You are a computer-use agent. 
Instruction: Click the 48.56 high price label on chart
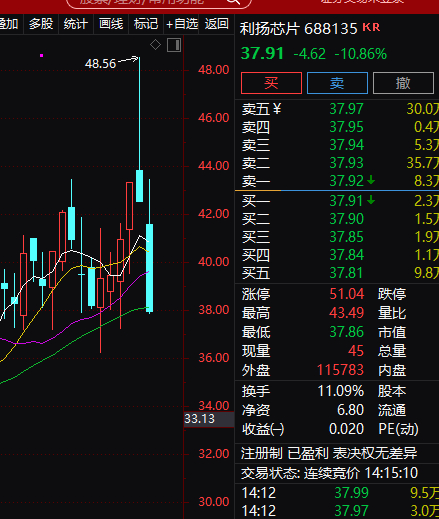[100, 64]
